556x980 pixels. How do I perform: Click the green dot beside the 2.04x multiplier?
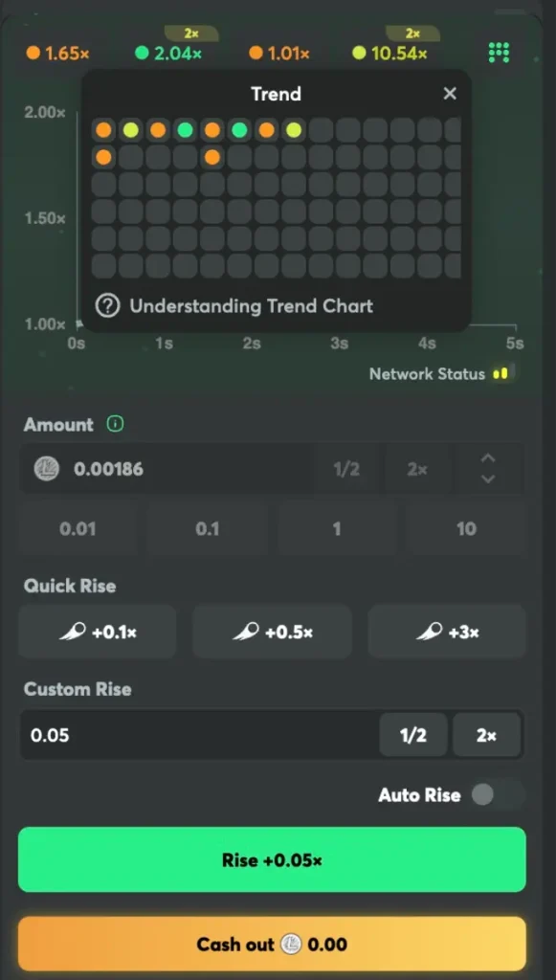click(x=142, y=54)
